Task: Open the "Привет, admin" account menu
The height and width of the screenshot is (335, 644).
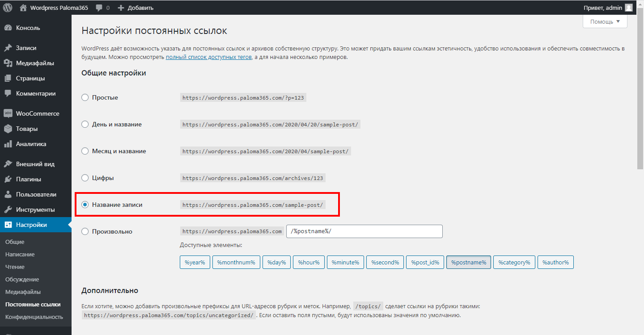Action: coord(607,8)
